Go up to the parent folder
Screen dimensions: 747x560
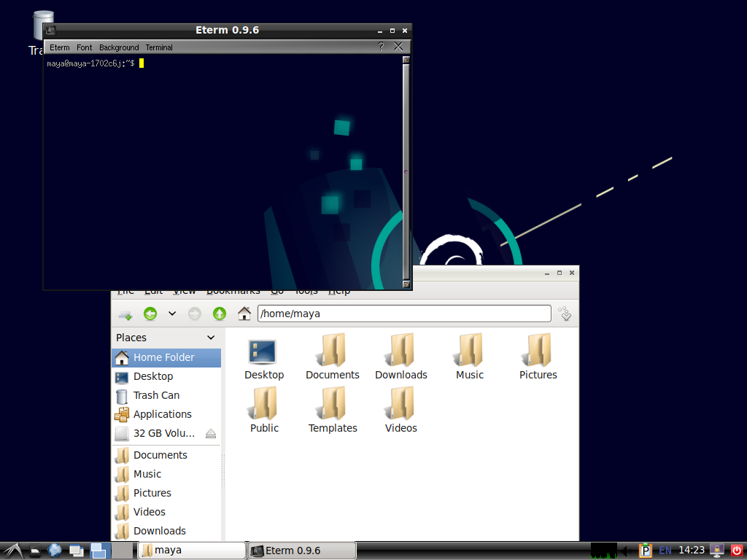220,314
